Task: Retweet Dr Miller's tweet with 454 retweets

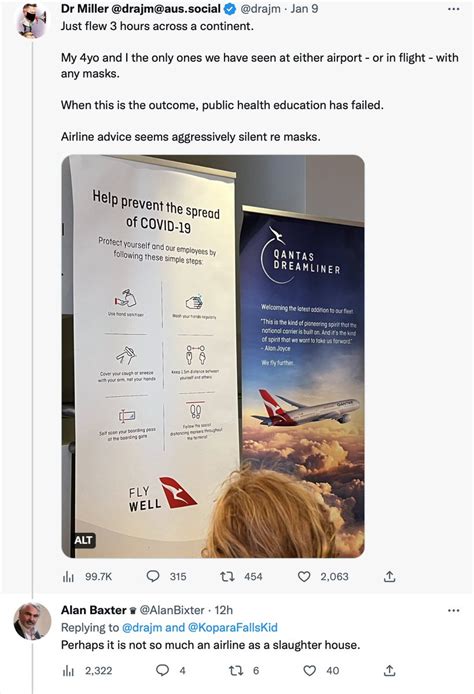Action: pos(241,576)
